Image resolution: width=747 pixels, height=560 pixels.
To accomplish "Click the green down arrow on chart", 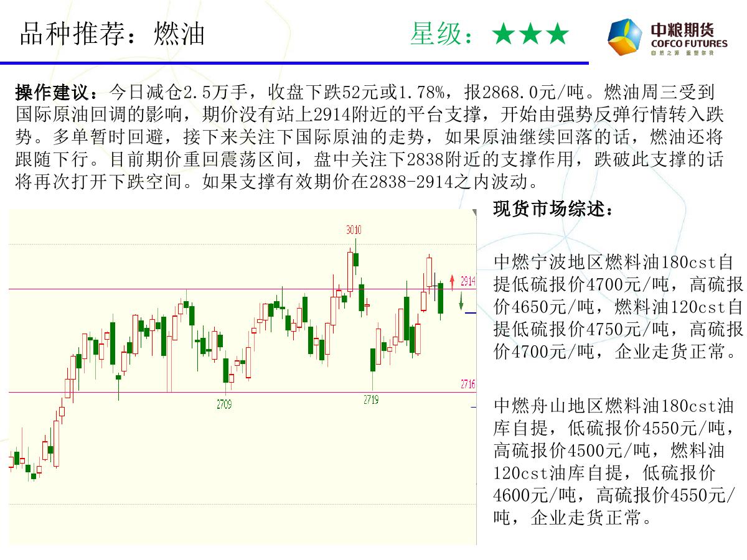I will pyautogui.click(x=461, y=302).
